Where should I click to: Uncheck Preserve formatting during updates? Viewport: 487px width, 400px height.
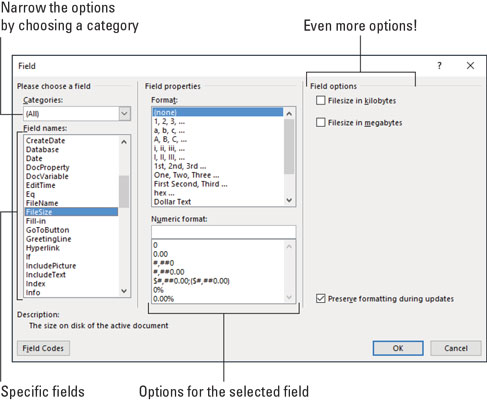pyautogui.click(x=320, y=298)
